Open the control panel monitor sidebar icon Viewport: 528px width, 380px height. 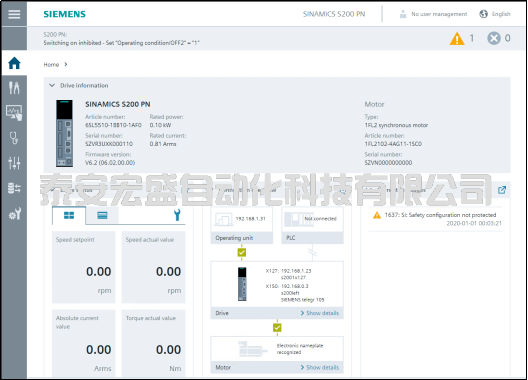(14, 113)
